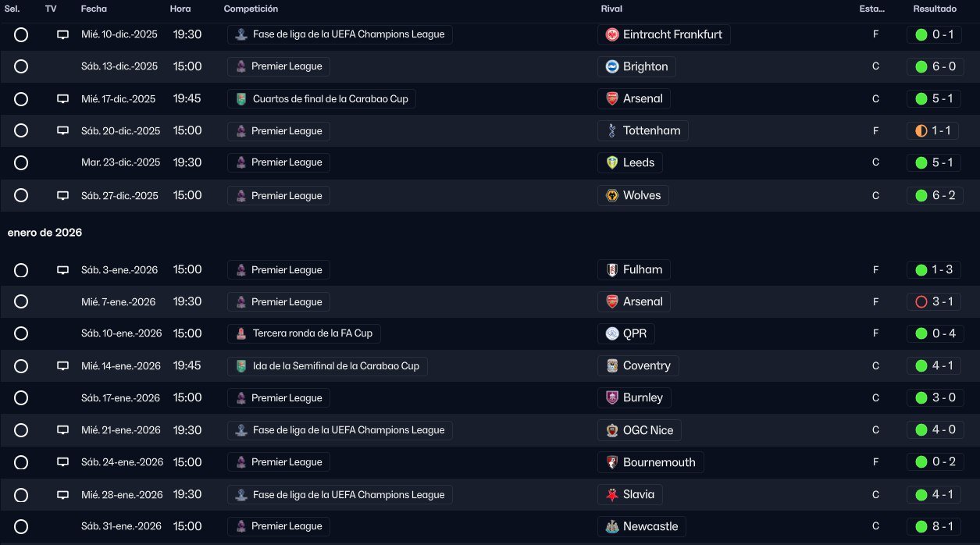The image size is (980, 545).
Task: Click the Carabao Cup icon in Coventry row
Action: click(x=242, y=366)
